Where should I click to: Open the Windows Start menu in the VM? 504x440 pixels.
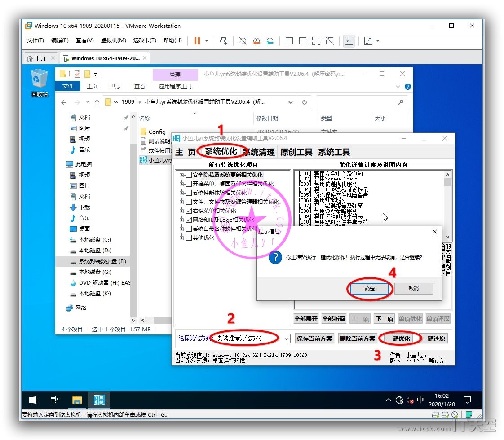[32, 400]
